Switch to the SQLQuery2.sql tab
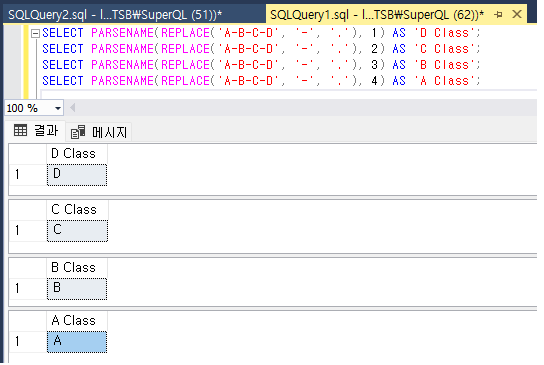 click(115, 15)
